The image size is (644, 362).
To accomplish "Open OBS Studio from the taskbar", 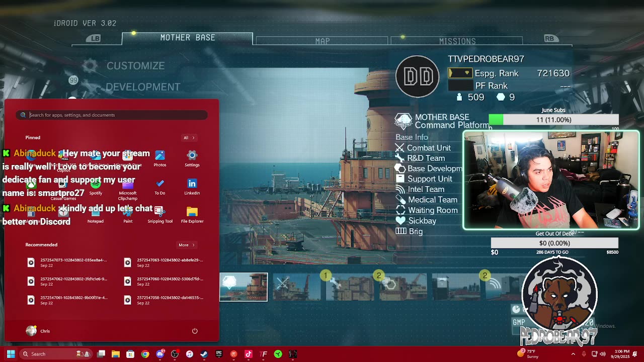I will [175, 354].
